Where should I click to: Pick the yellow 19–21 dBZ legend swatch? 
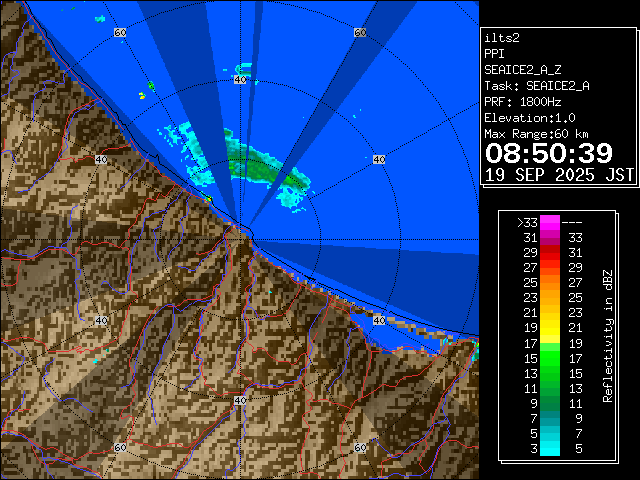pos(550,327)
